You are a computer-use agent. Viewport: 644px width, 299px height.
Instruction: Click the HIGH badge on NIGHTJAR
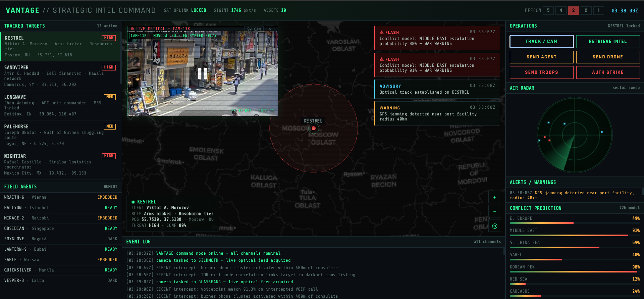[109, 156]
